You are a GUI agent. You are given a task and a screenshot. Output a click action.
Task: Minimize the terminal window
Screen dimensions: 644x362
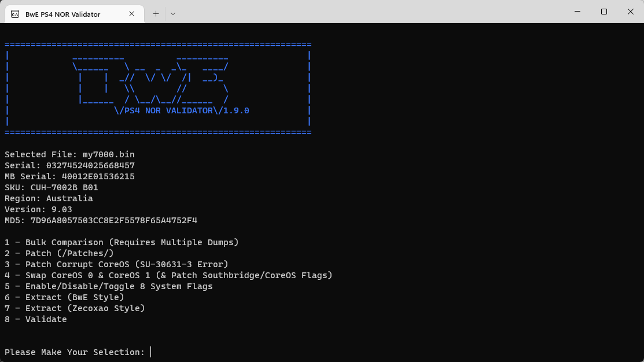point(577,12)
